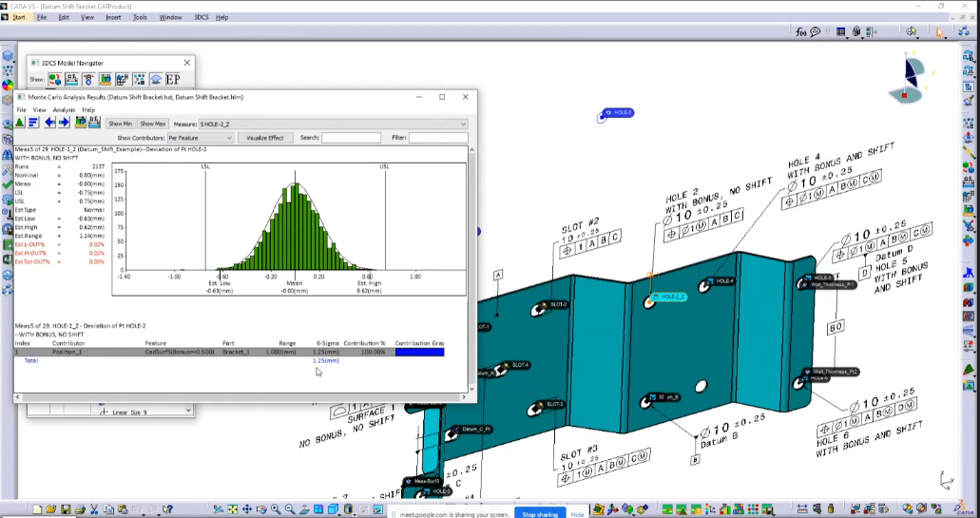
Task: Click Open folder icon in bottom toolbar
Action: click(51, 509)
